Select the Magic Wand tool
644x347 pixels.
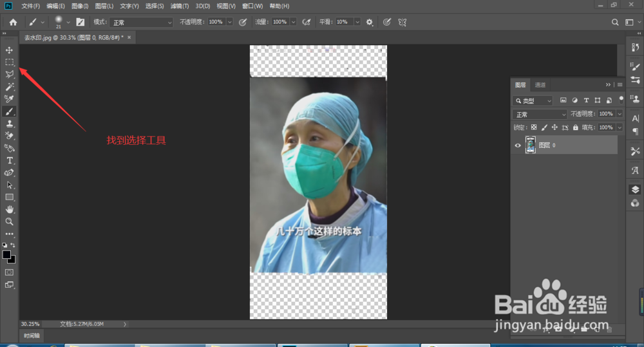pyautogui.click(x=9, y=87)
